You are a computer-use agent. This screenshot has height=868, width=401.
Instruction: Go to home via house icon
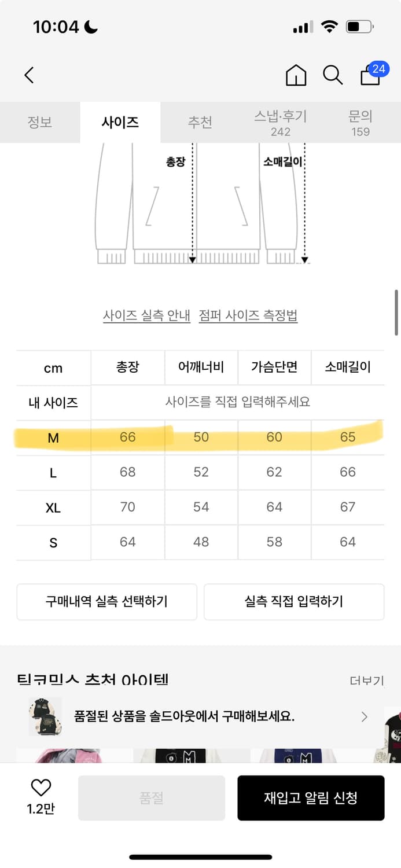pos(296,75)
